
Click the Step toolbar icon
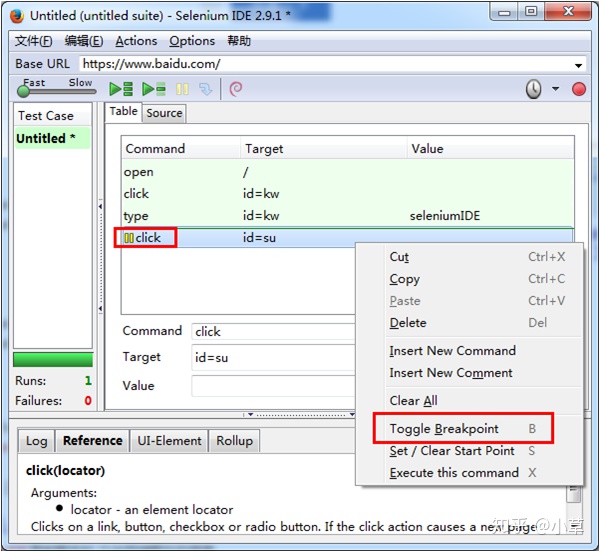pos(205,89)
